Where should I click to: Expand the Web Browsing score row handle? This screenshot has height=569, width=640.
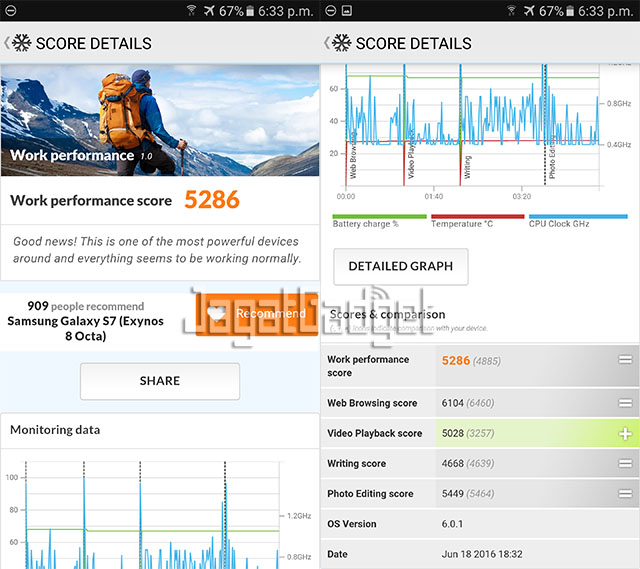[x=625, y=404]
